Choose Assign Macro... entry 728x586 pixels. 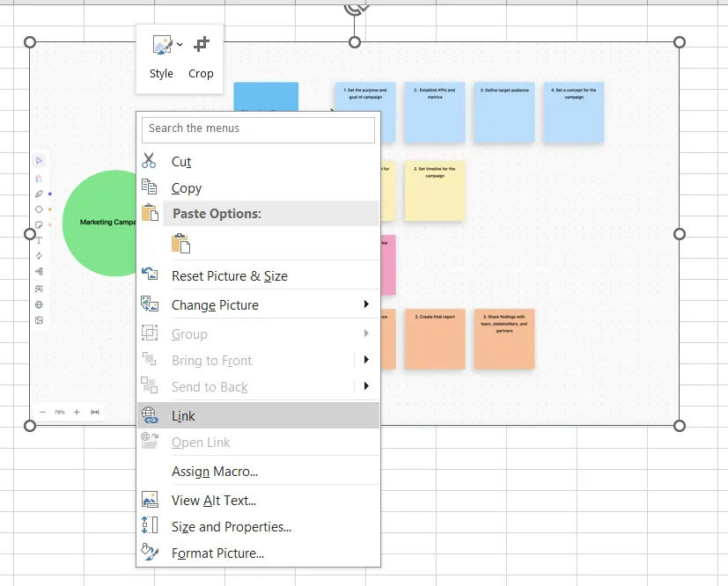[x=258, y=472]
